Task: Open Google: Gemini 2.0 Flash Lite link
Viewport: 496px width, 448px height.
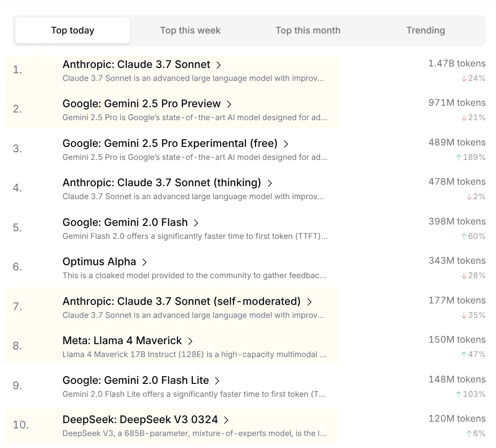Action: coord(136,380)
